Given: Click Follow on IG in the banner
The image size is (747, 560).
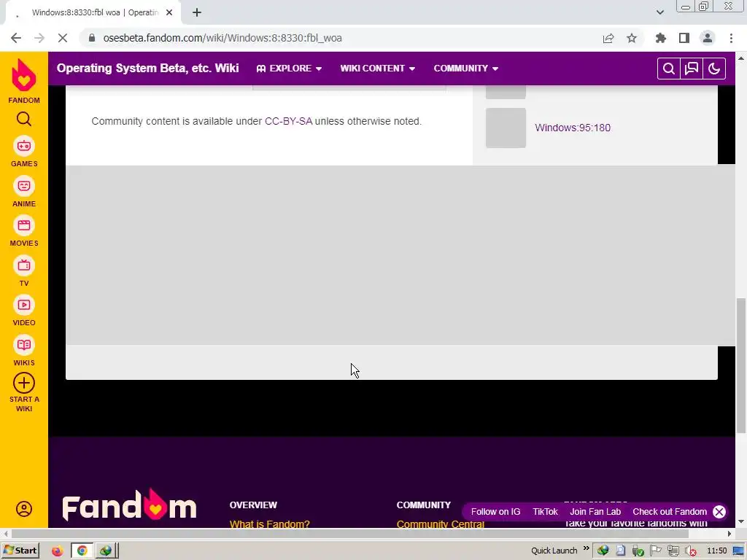Looking at the screenshot, I should [495, 511].
